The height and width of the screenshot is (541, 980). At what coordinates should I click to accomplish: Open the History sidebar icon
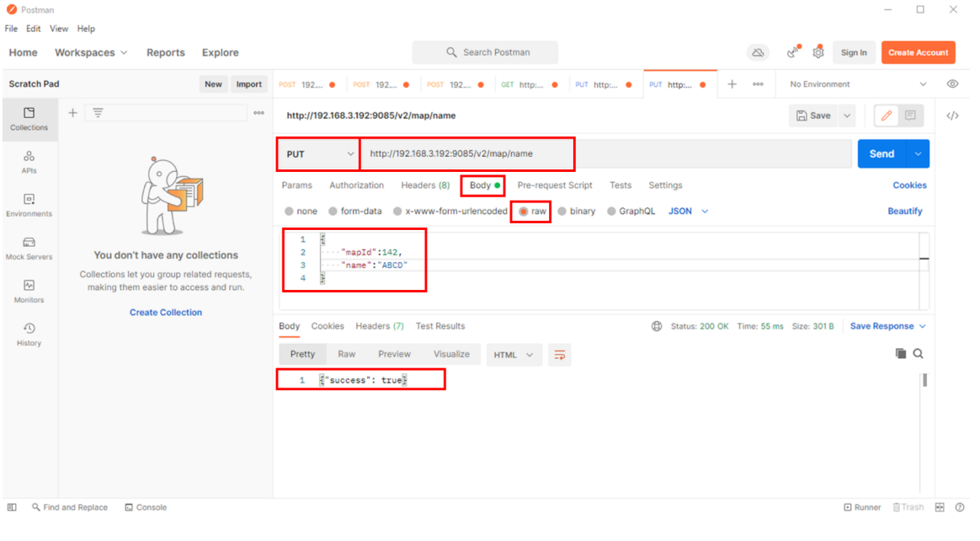point(29,334)
